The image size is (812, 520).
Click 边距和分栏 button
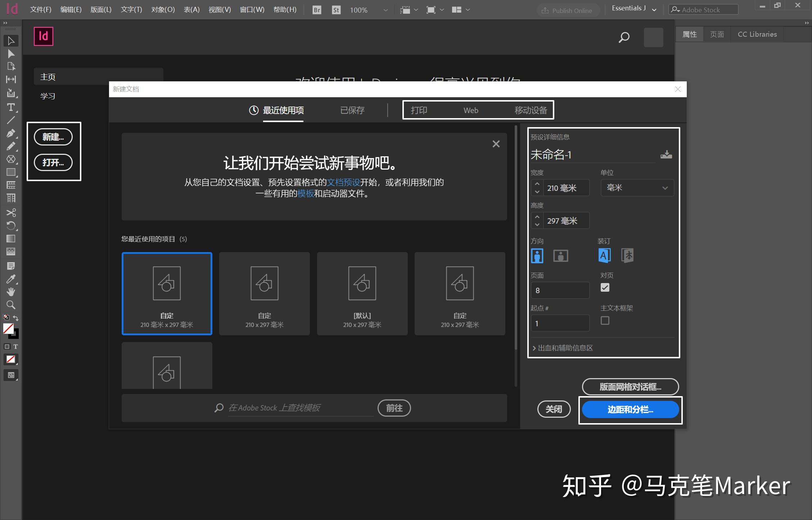pyautogui.click(x=630, y=409)
